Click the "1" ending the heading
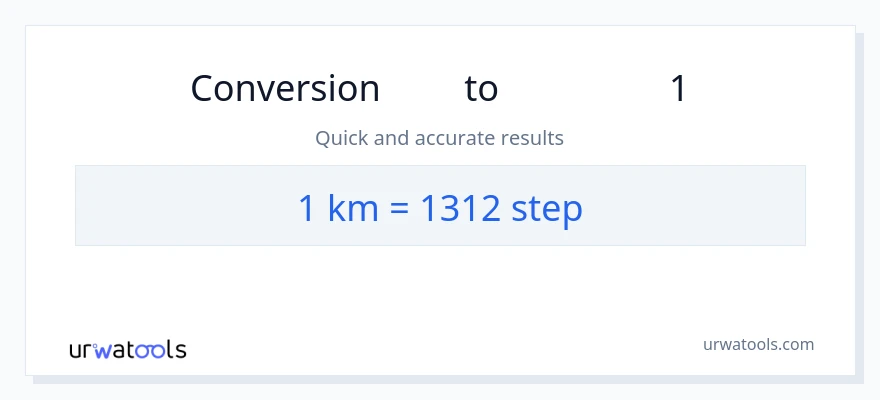Screen dimensions: 880x400 click(678, 89)
